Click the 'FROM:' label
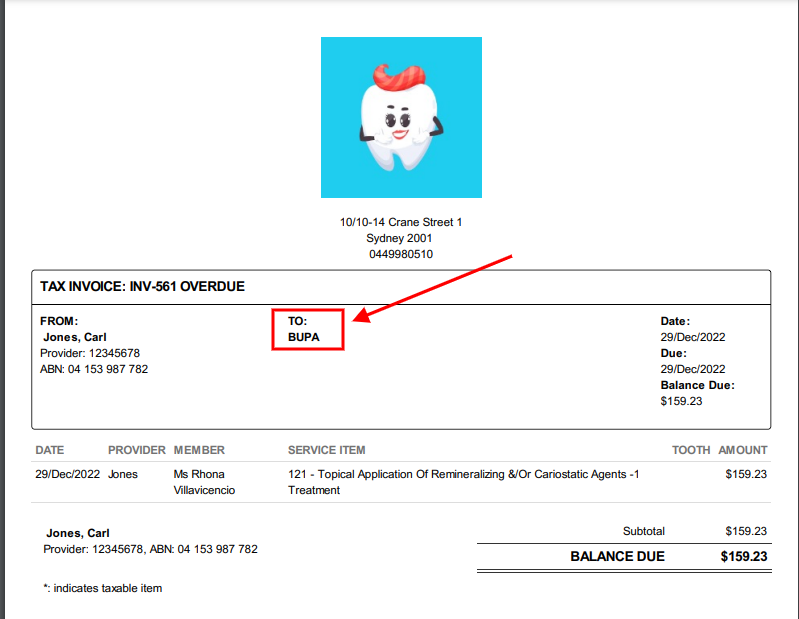 coord(59,321)
